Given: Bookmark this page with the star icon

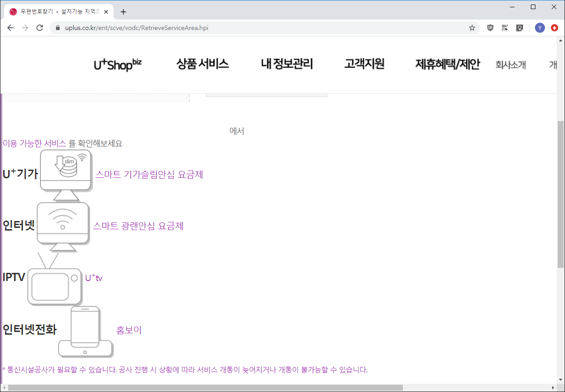Looking at the screenshot, I should [x=472, y=28].
